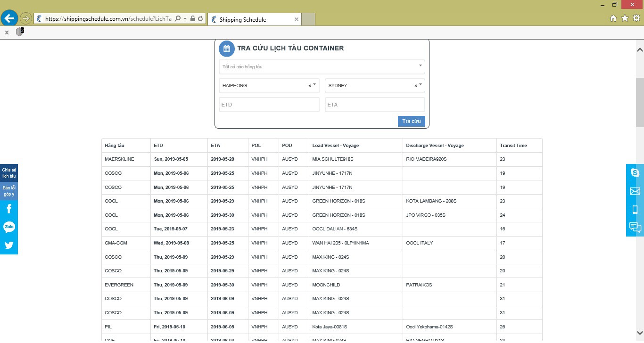Screen dimensions: 644x343
Task: Open the chat bubbles icon
Action: click(635, 228)
